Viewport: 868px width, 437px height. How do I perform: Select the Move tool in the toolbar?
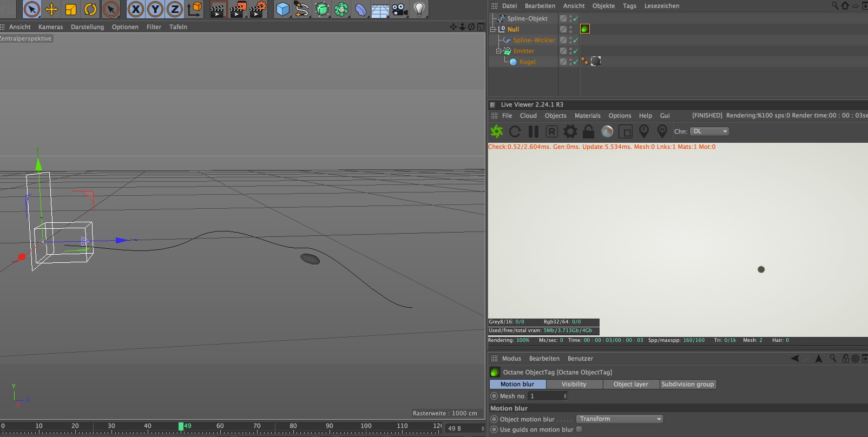pyautogui.click(x=51, y=9)
